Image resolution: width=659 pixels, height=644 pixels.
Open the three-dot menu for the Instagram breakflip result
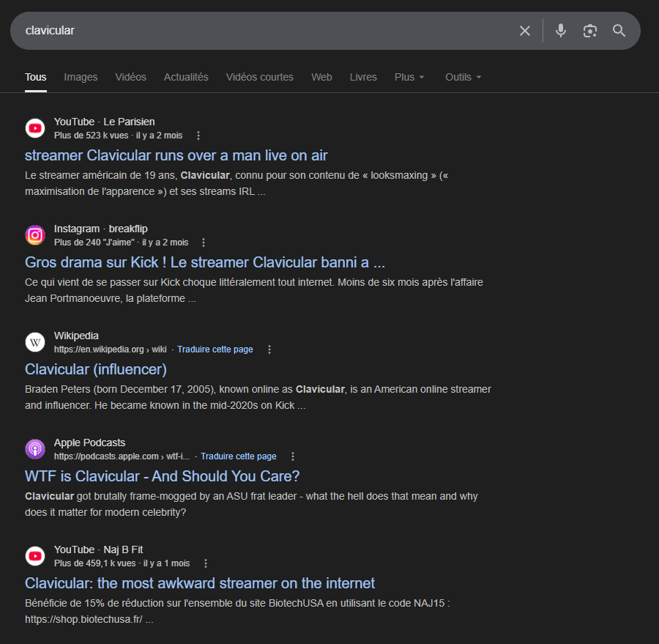tap(204, 243)
